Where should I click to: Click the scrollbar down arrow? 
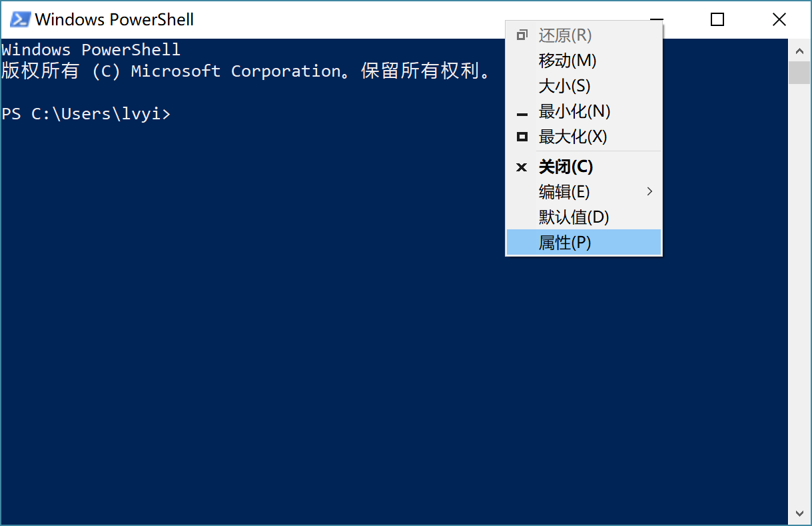click(799, 513)
